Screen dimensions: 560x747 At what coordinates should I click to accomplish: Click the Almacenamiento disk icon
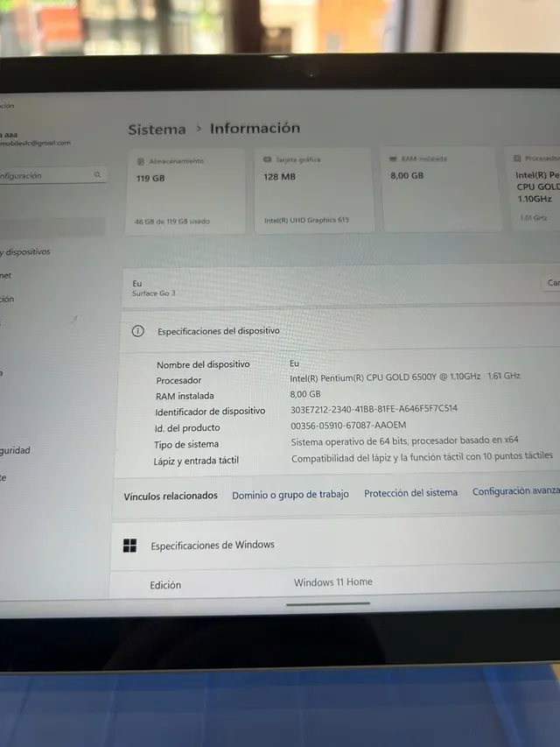pyautogui.click(x=141, y=161)
